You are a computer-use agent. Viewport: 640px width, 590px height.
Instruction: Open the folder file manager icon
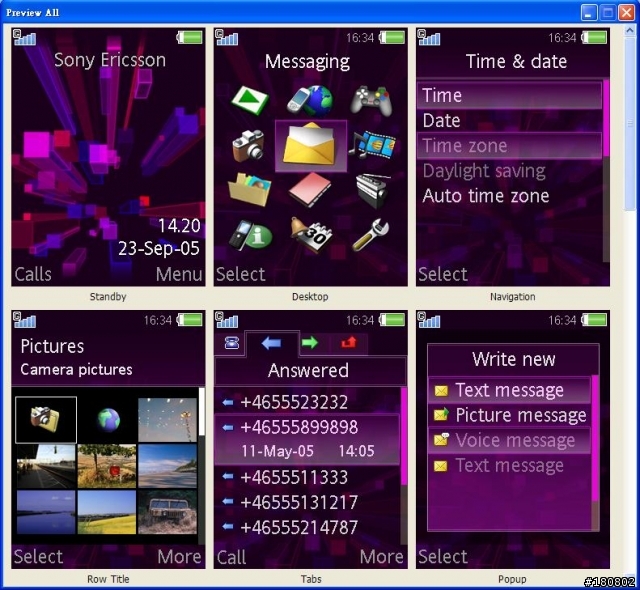(249, 190)
